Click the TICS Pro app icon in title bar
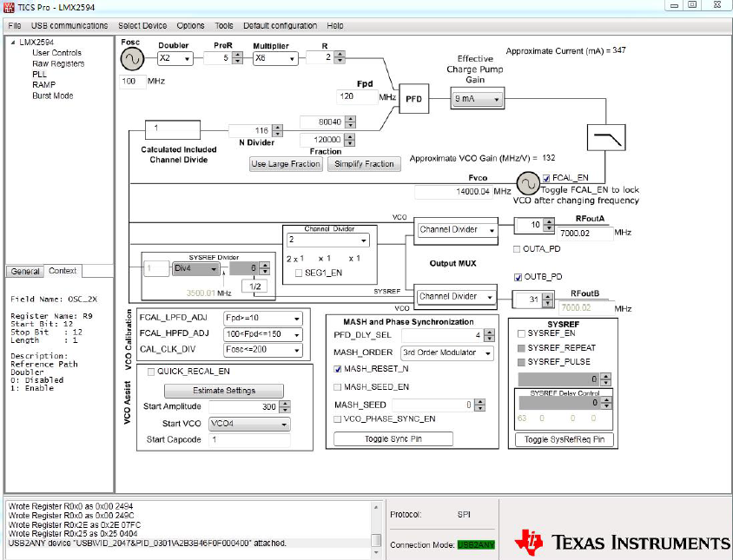Screen dimensions: 733x560 click(x=9, y=7)
